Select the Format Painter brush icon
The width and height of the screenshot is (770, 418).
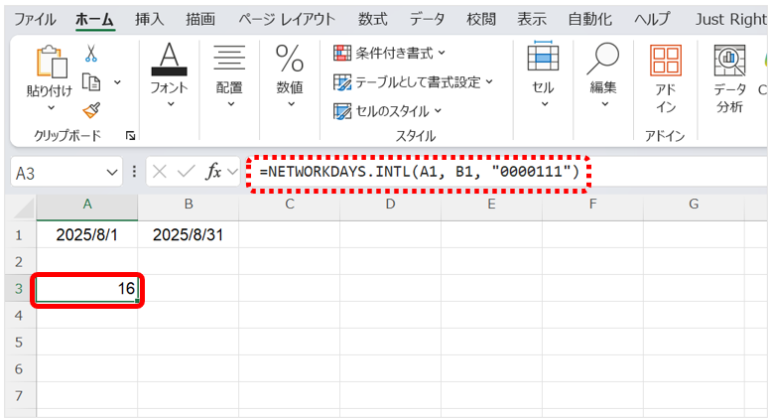coord(92,111)
